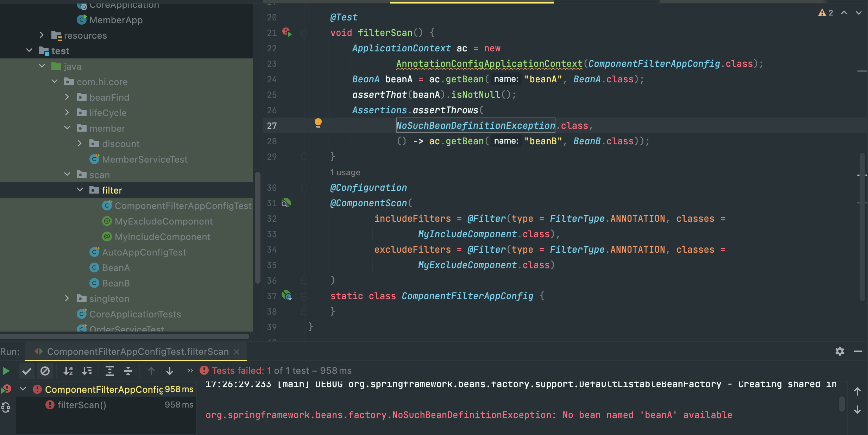Show more test toolbar actions chevron
This screenshot has height=435, width=868.
coord(190,371)
